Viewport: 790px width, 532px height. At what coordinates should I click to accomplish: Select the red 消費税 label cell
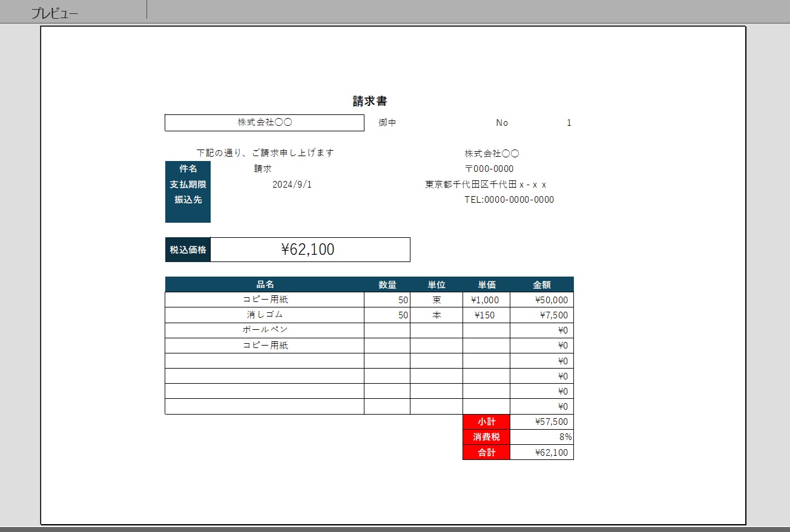[x=487, y=437]
